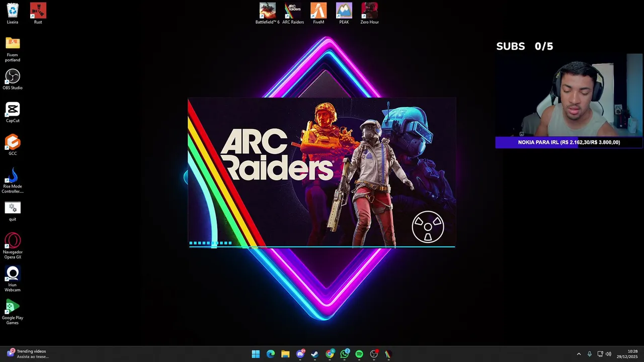Switch to Steam in the taskbar
Screen dimensions: 644x362
pos(315,354)
